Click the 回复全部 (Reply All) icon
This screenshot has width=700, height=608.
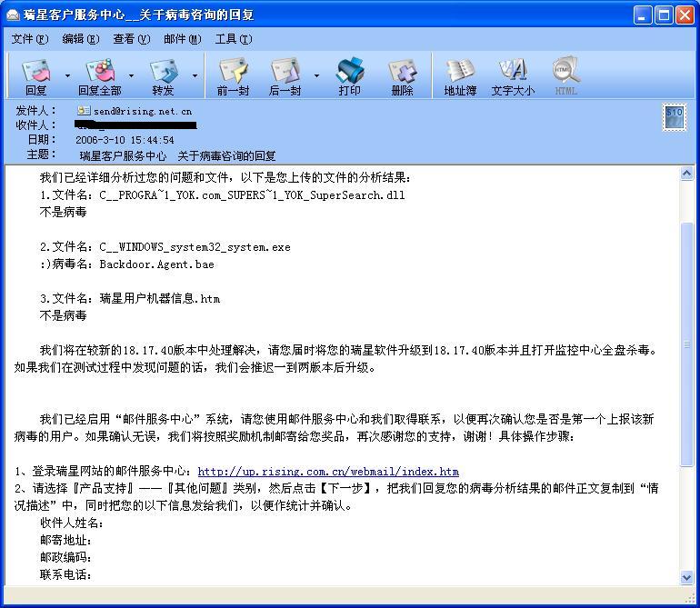(x=100, y=76)
